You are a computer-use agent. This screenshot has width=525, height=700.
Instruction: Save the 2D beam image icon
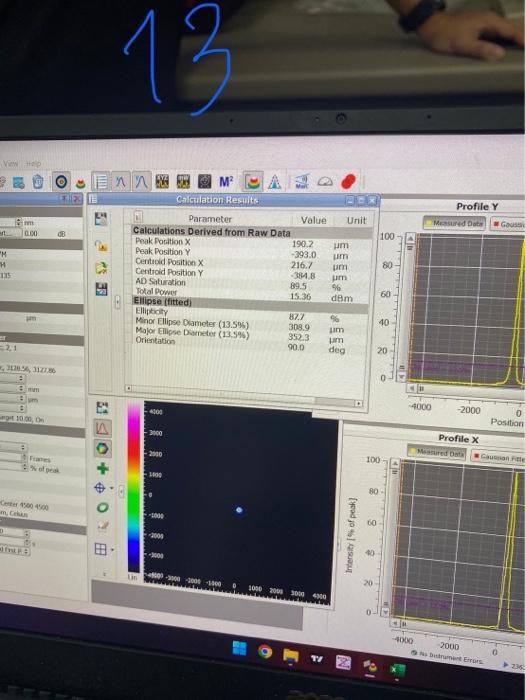pyautogui.click(x=102, y=407)
